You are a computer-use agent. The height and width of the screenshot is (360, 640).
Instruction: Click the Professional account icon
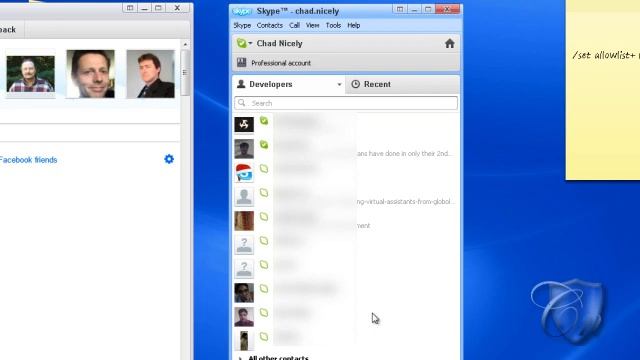pos(242,62)
